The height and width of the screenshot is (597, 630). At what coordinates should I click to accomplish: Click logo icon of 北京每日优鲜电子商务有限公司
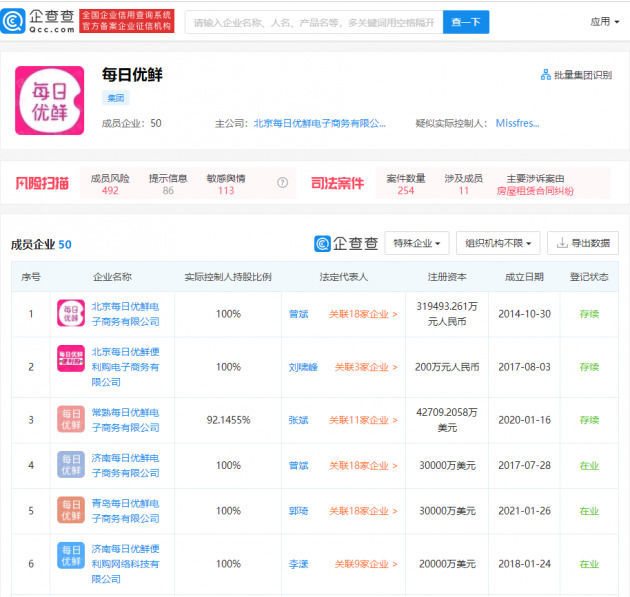71,313
